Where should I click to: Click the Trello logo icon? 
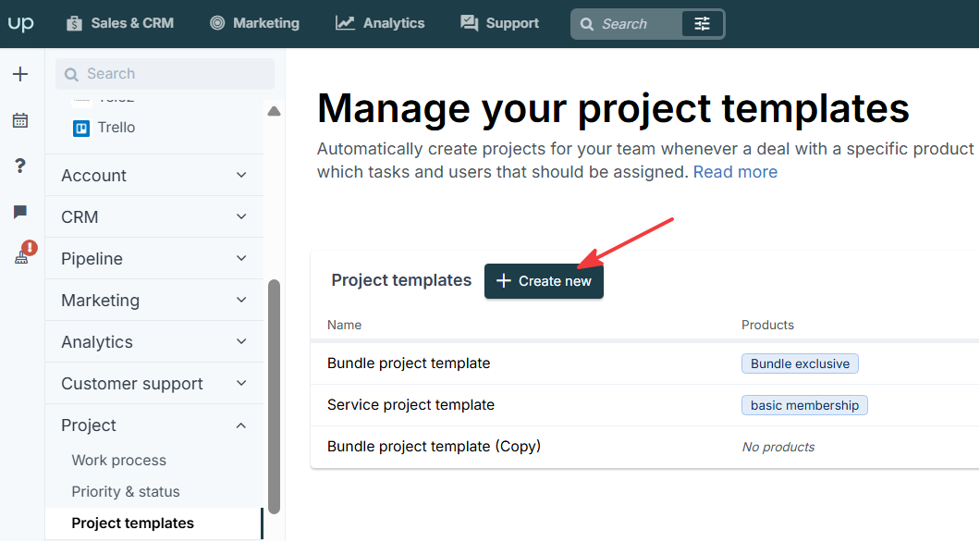pos(81,129)
